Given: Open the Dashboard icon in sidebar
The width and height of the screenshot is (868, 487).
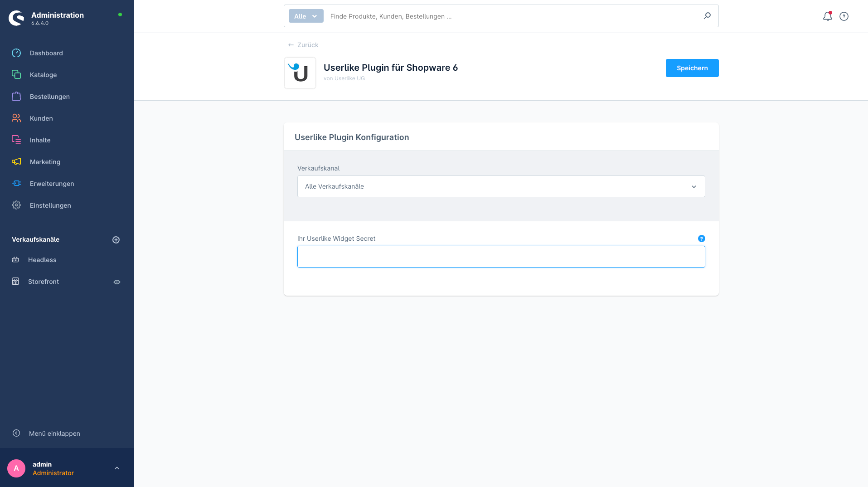Looking at the screenshot, I should (16, 53).
